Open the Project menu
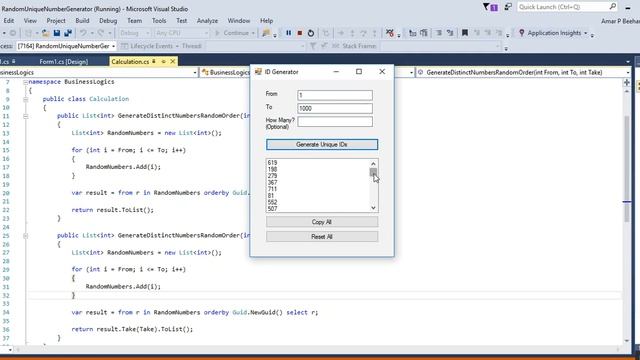This screenshot has width=640, height=360. click(56, 20)
